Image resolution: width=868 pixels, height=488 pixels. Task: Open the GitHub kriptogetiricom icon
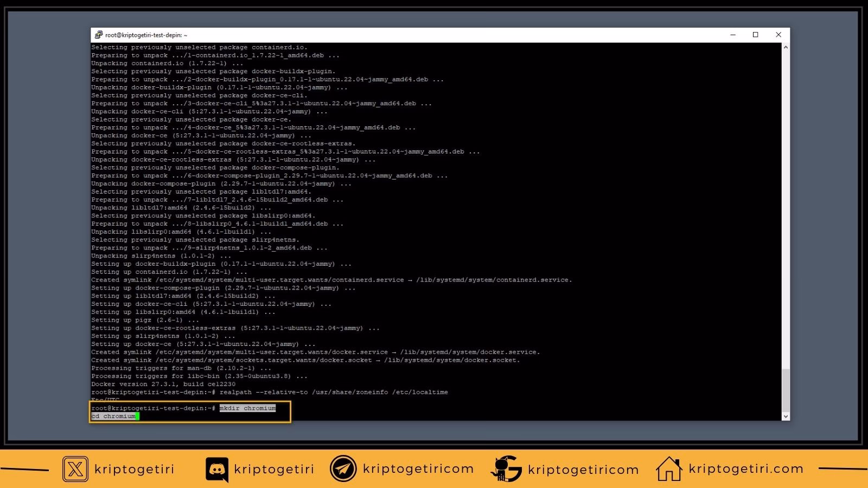507,469
